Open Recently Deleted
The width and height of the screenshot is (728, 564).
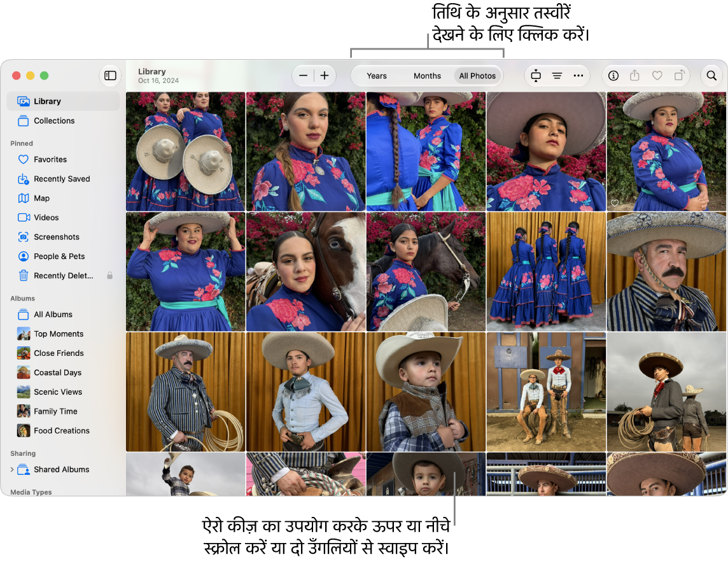pyautogui.click(x=63, y=276)
